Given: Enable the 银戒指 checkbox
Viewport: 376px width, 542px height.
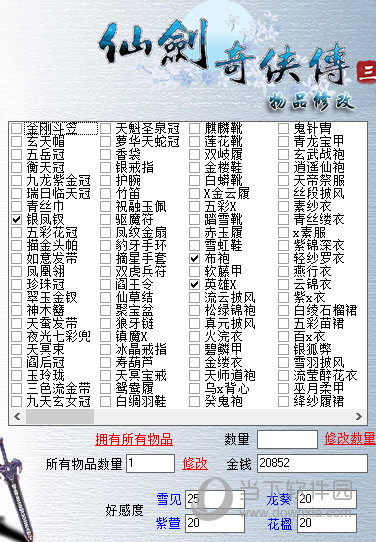Looking at the screenshot, I should pyautogui.click(x=105, y=168).
